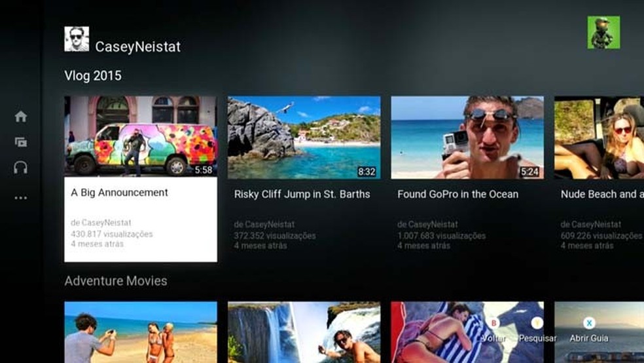Click the 372.352 visualizações view count
Viewport: 644px width, 363px height.
point(275,236)
